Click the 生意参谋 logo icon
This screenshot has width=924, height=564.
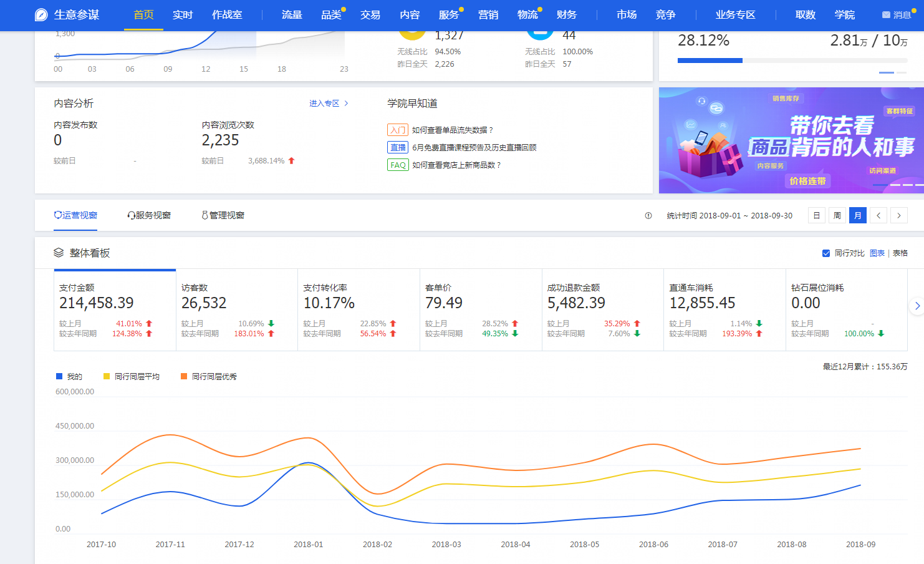click(41, 15)
